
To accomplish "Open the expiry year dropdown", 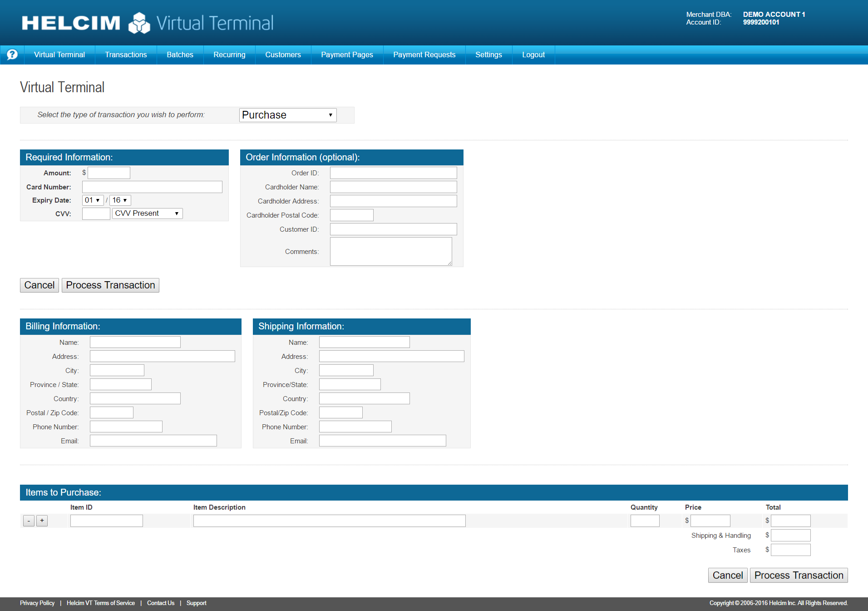I will [120, 200].
